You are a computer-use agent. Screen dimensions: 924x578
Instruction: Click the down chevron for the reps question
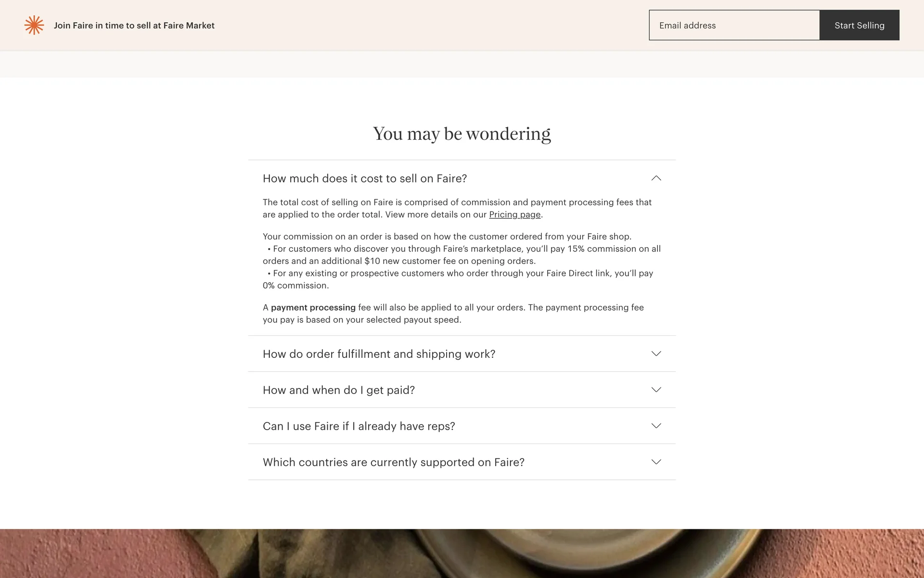656,426
